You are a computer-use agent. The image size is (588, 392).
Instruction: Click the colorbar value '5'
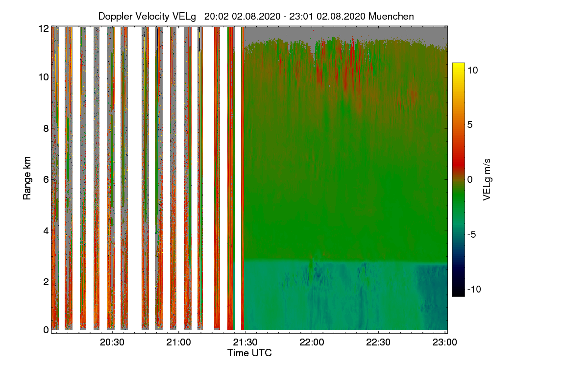coord(469,125)
